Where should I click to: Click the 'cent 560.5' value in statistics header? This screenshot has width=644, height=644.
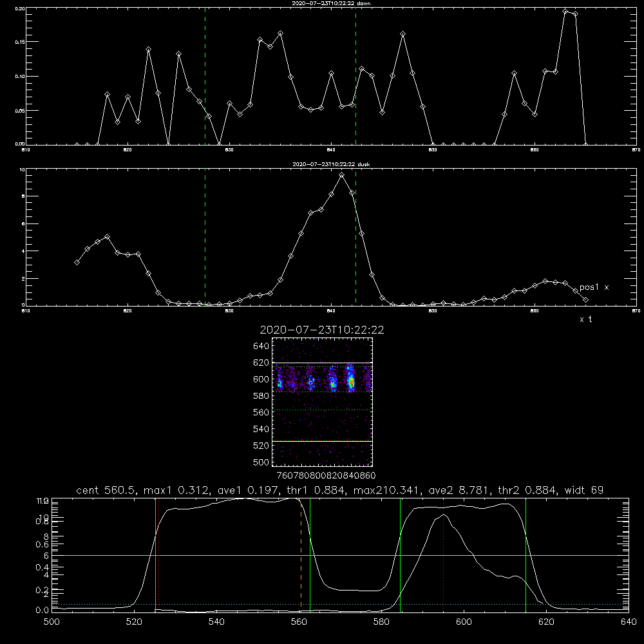(105, 490)
